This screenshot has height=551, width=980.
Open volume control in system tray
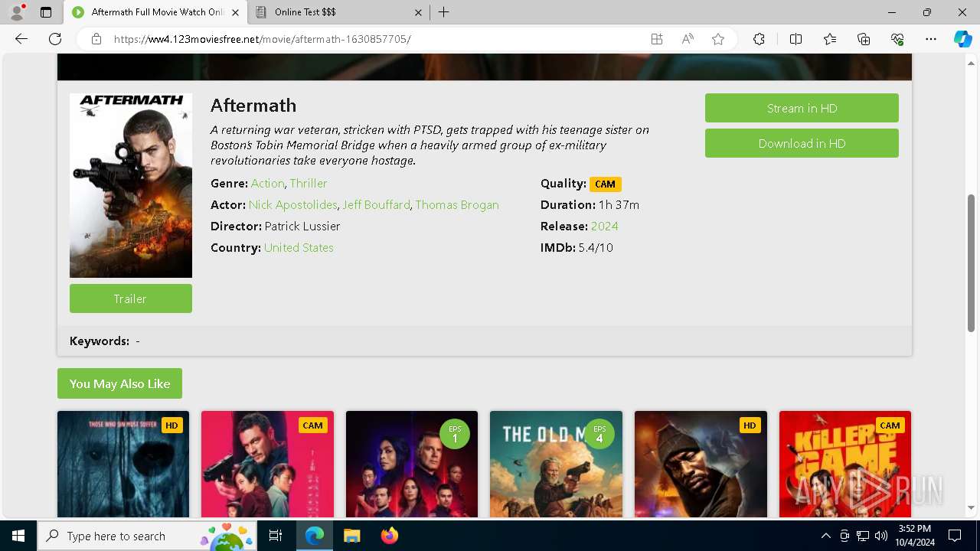click(x=880, y=536)
